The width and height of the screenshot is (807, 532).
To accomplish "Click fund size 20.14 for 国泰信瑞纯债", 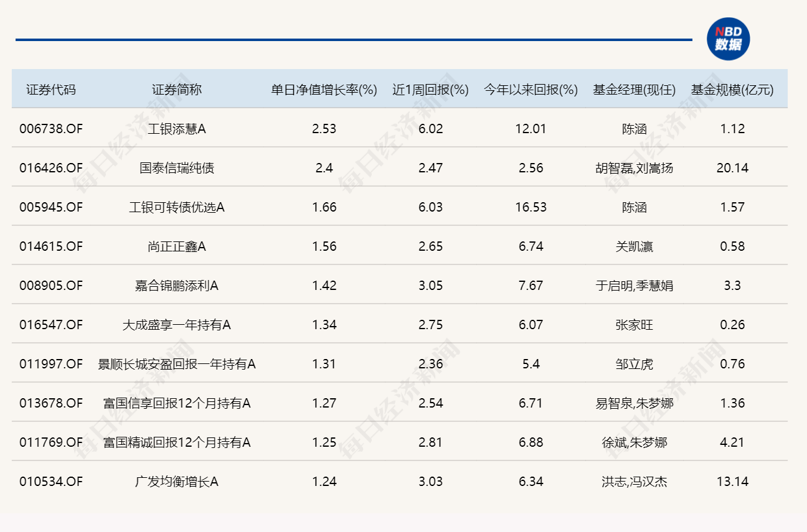I will 732,168.
